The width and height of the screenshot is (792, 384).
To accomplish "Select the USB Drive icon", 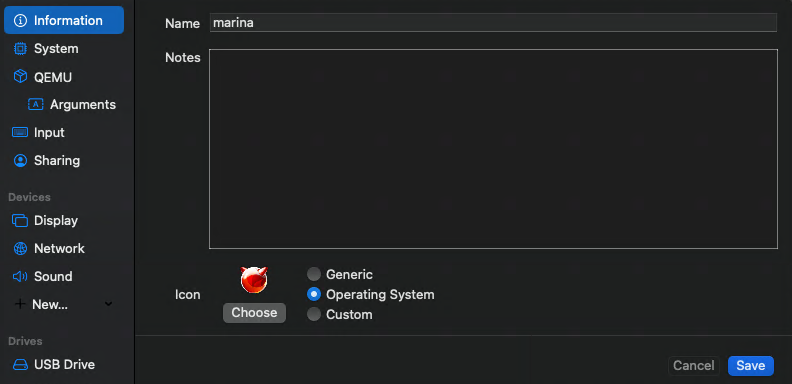I will click(x=20, y=364).
